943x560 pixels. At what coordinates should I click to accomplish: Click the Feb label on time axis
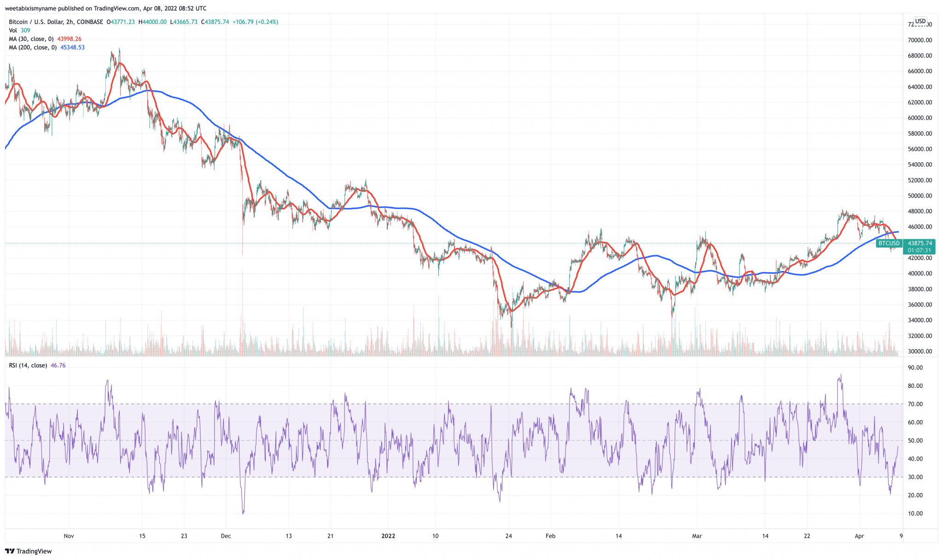pyautogui.click(x=550, y=536)
